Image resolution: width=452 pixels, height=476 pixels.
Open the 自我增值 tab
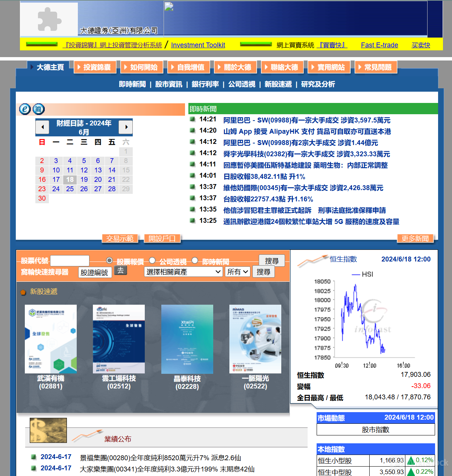pyautogui.click(x=189, y=67)
